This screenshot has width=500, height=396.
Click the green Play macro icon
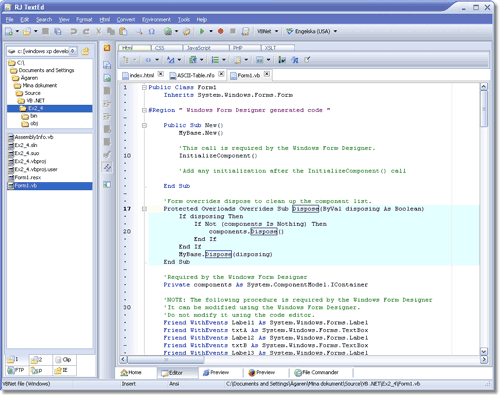point(202,31)
